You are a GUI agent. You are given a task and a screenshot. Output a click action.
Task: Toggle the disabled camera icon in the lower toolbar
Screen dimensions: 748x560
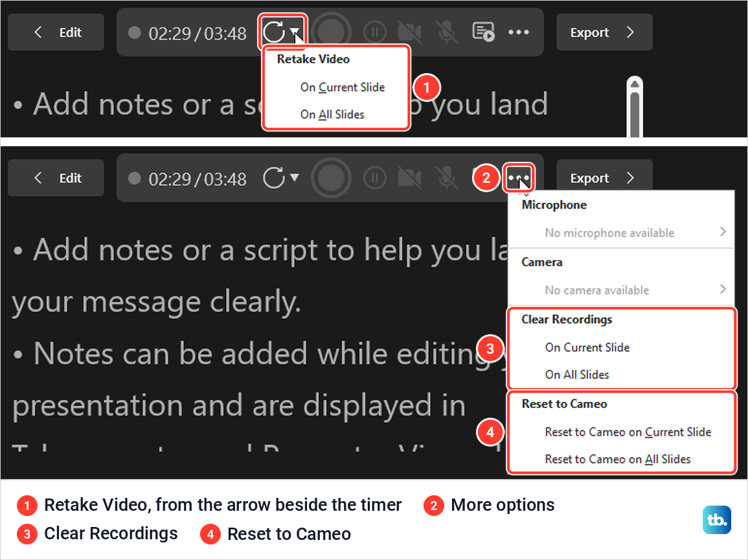click(x=409, y=179)
